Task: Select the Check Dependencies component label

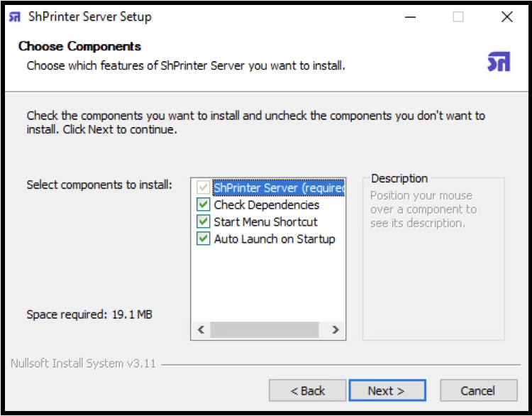Action: tap(267, 205)
